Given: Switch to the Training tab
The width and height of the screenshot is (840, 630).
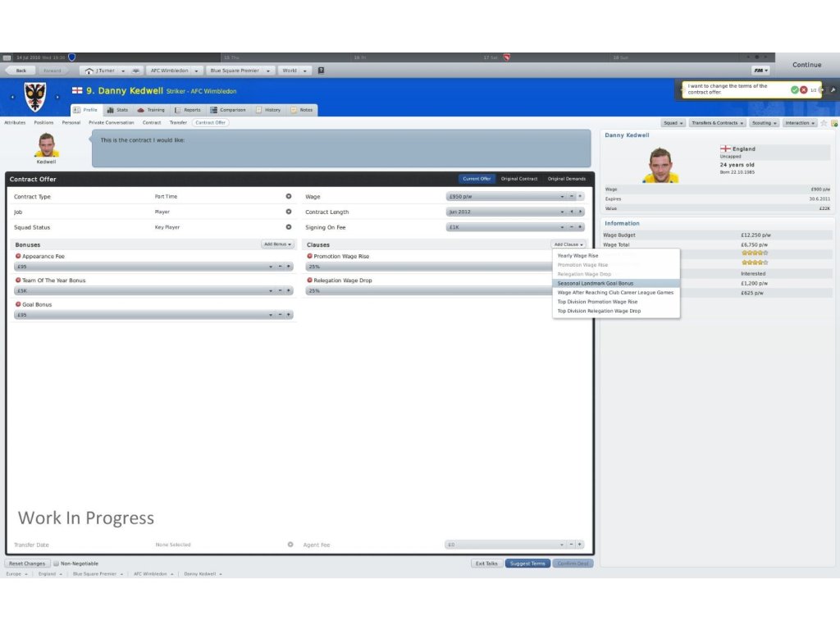Looking at the screenshot, I should click(151, 110).
